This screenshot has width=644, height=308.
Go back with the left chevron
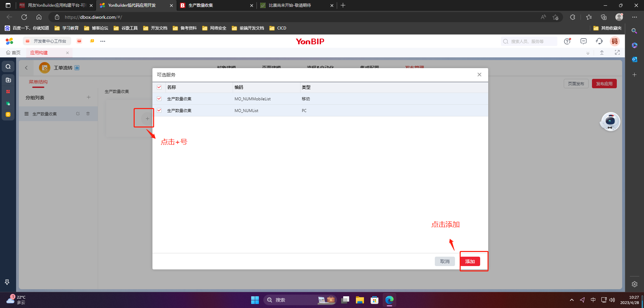point(26,68)
